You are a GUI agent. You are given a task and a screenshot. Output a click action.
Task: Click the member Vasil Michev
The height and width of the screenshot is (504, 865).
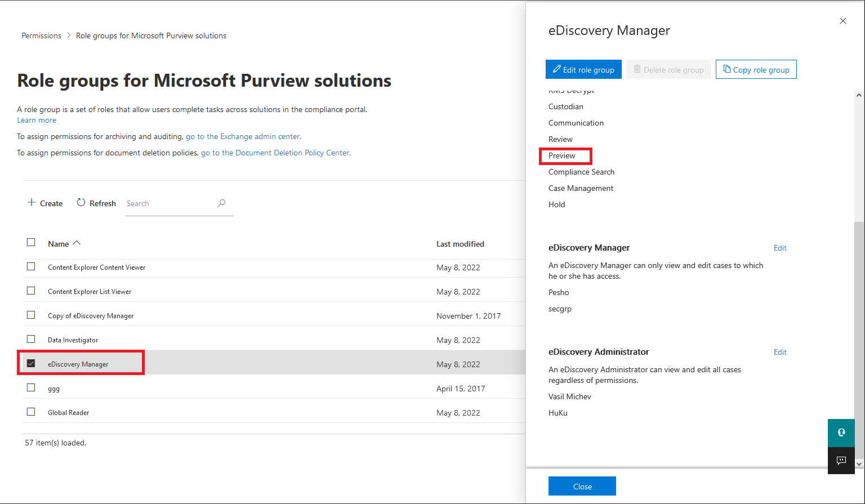[569, 396]
